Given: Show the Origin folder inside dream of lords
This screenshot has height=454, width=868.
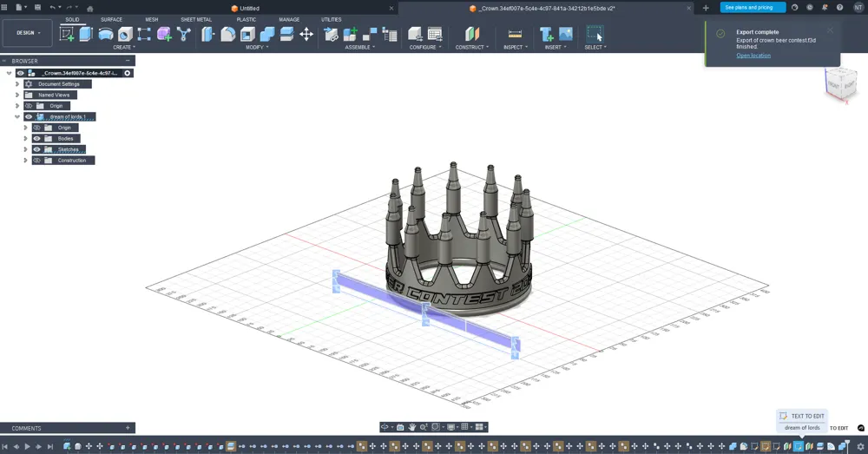Looking at the screenshot, I should click(36, 128).
